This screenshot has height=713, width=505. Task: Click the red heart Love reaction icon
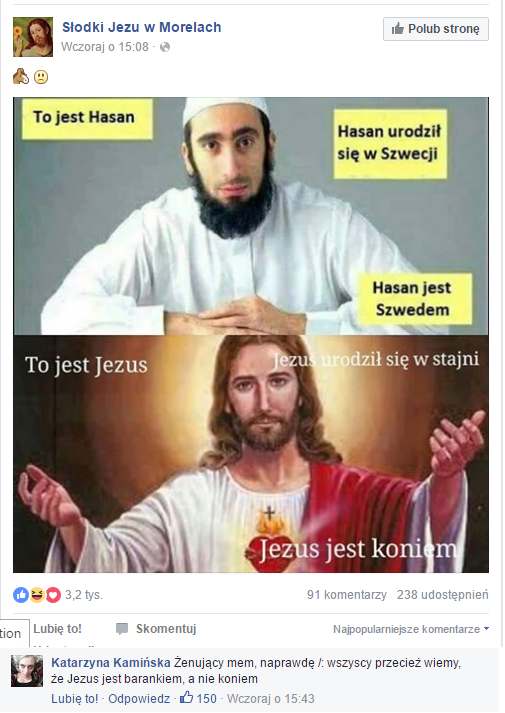pyautogui.click(x=53, y=595)
